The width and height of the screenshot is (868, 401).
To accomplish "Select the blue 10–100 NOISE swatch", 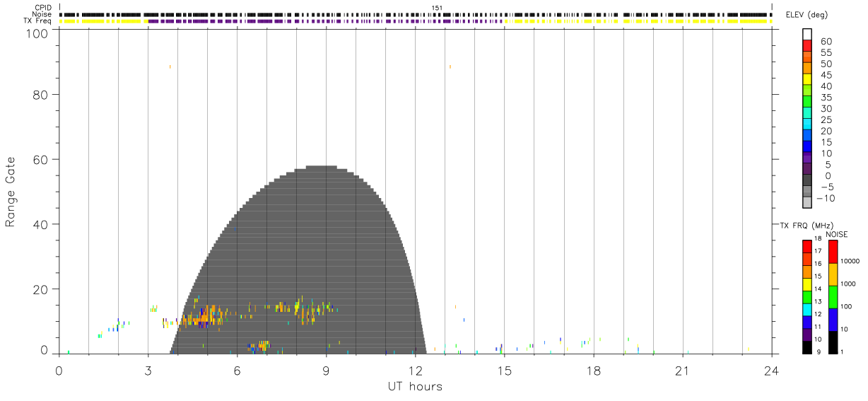I will click(x=833, y=320).
